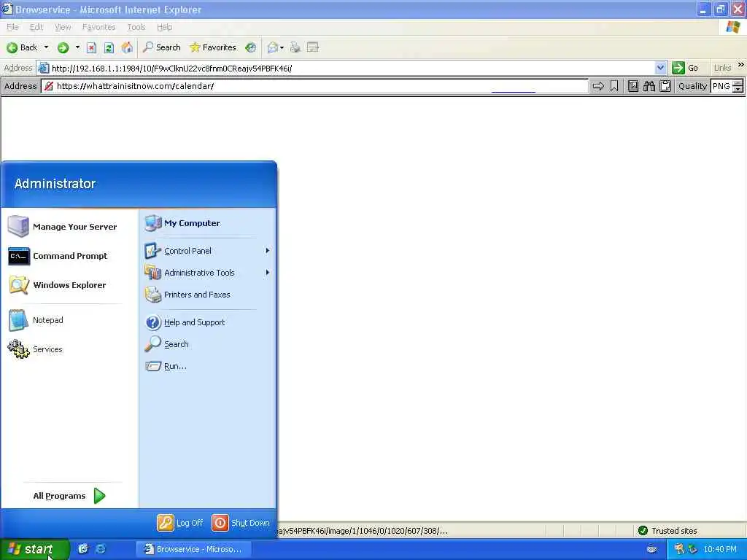747x560 pixels.
Task: Click the Windows flag logo throbber
Action: [x=732, y=27]
